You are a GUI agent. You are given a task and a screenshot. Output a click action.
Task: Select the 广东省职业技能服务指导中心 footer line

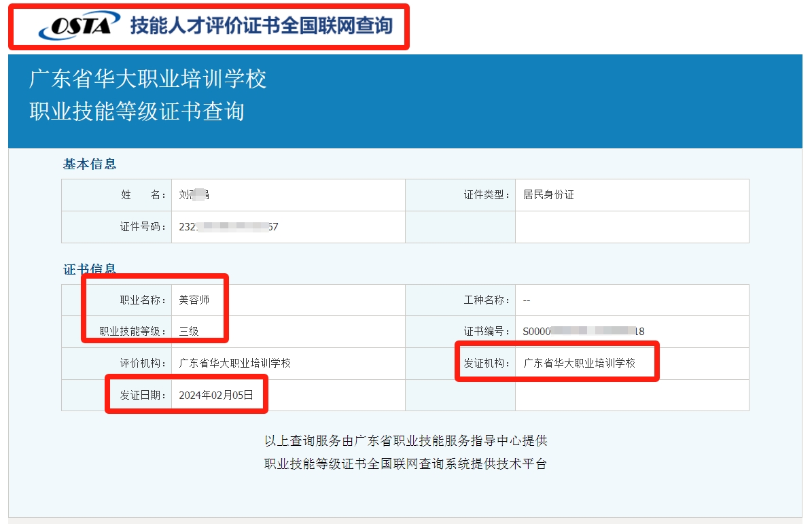coord(406,441)
